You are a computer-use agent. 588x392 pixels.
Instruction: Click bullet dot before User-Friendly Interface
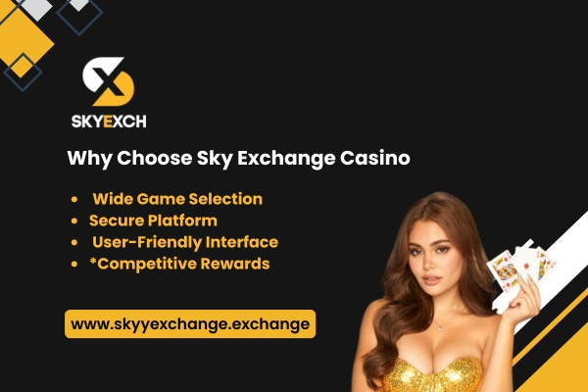point(74,242)
